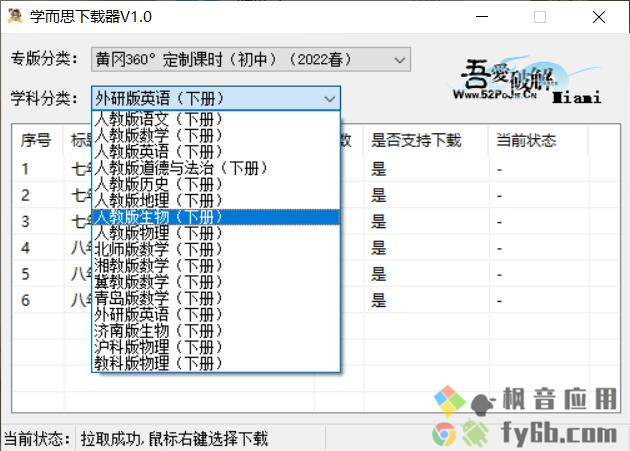
Task: Select 人教版道德与法治（下册） entry
Action: click(x=216, y=168)
